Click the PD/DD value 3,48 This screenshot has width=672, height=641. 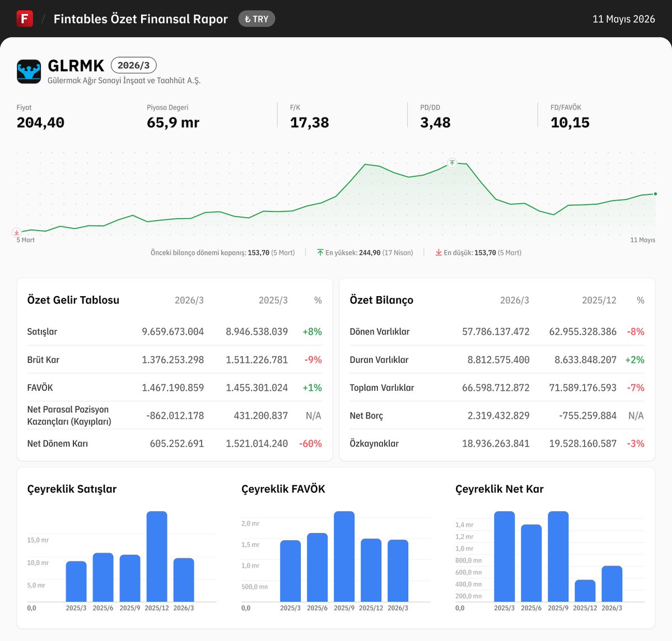point(435,123)
